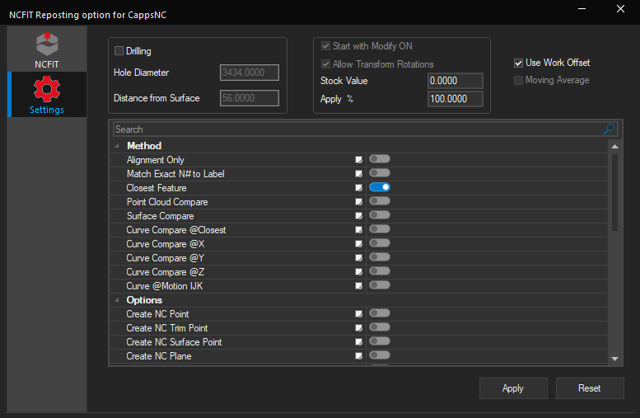The width and height of the screenshot is (640, 418).
Task: Click the note icon beside Curve Compare @Z
Action: coord(358,272)
